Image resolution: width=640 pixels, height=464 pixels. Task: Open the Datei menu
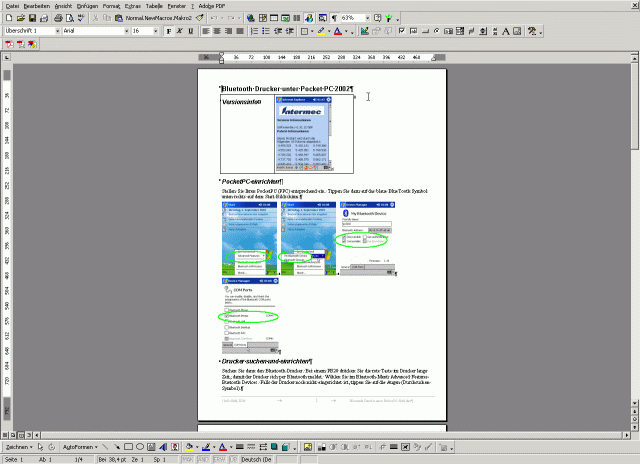(12, 6)
